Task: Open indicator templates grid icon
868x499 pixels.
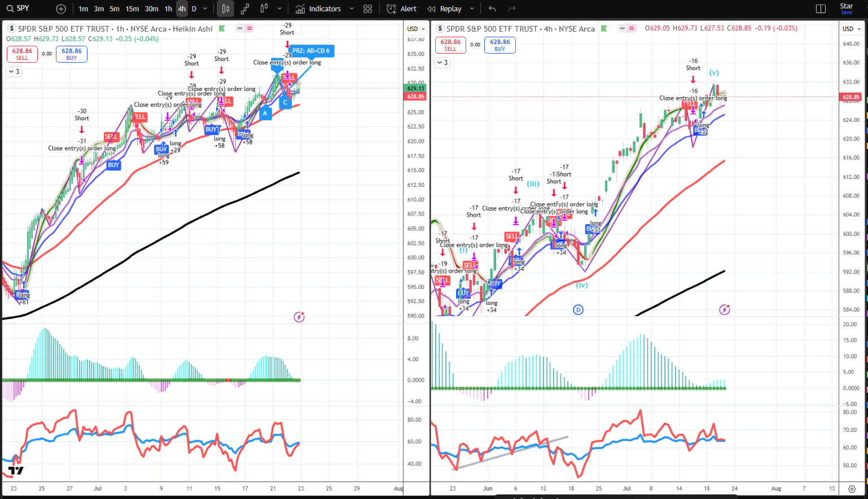Action: click(x=368, y=9)
